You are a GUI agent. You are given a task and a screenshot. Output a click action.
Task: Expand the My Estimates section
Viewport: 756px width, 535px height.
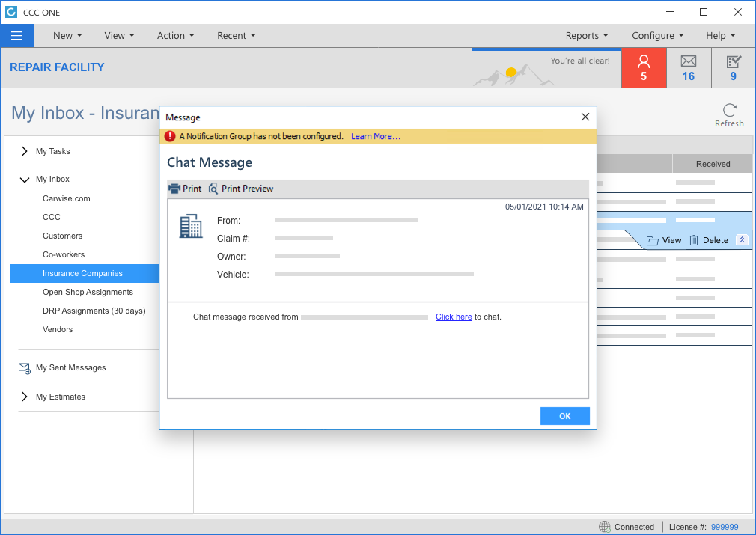[25, 397]
